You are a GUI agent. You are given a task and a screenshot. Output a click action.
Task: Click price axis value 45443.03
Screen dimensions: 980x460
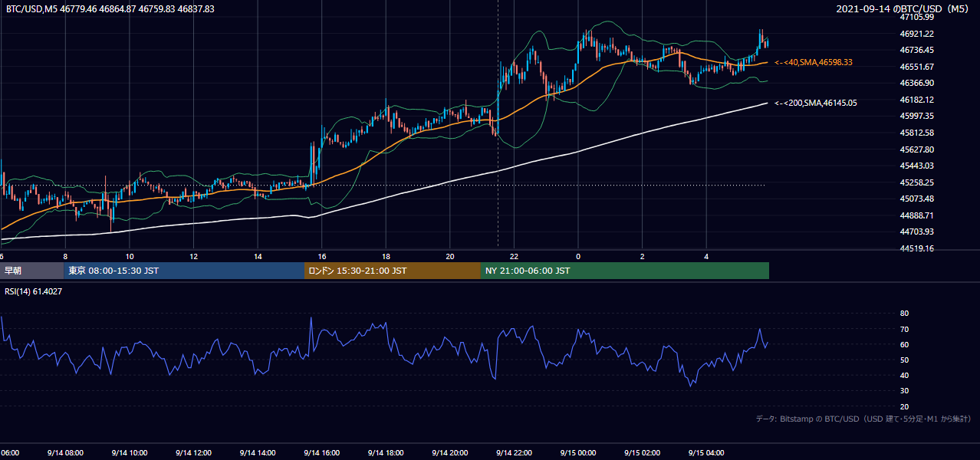pos(916,166)
